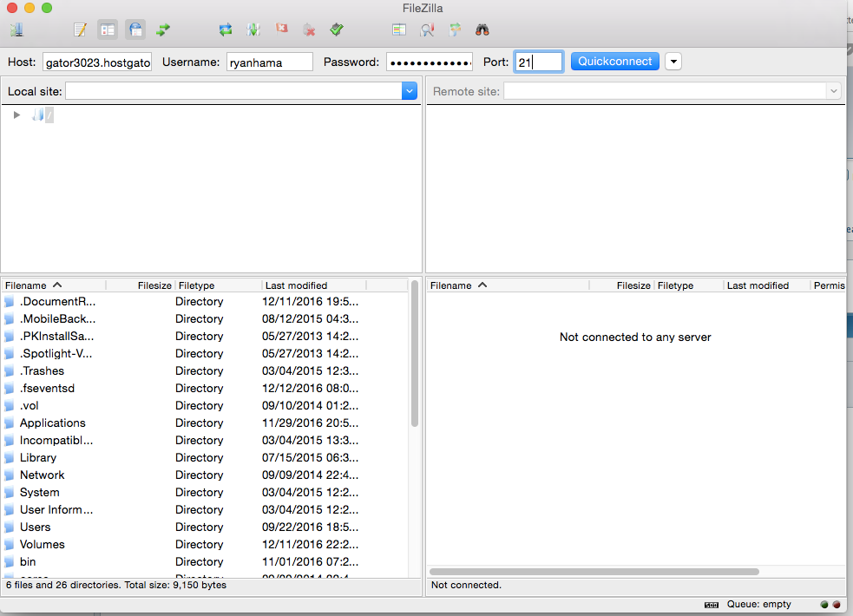Expand the root folder in local tree

16,115
